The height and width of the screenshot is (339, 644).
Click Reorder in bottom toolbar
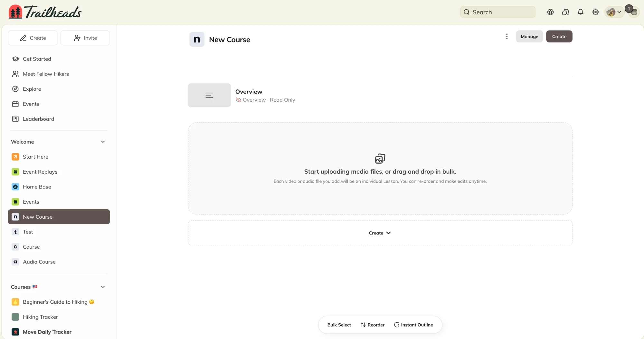pyautogui.click(x=373, y=325)
